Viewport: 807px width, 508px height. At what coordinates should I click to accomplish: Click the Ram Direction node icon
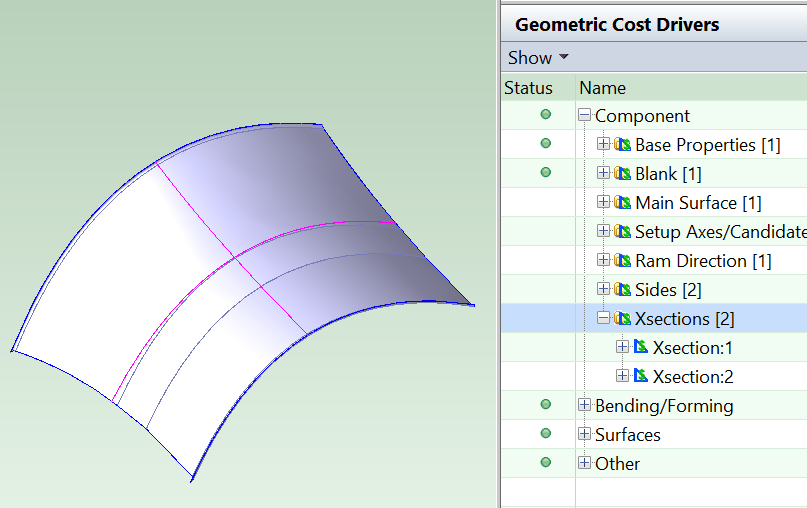tap(622, 261)
